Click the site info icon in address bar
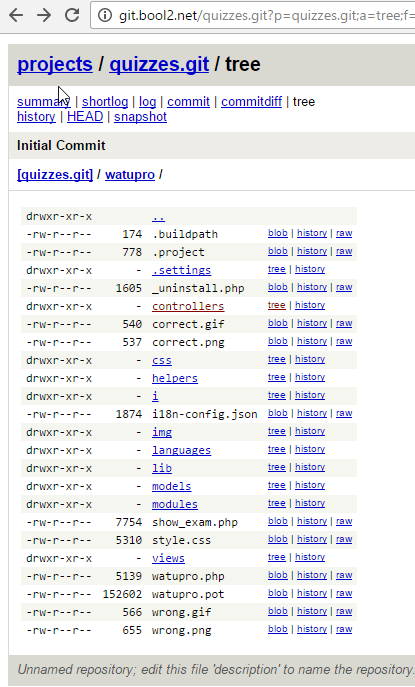 pyautogui.click(x=105, y=16)
